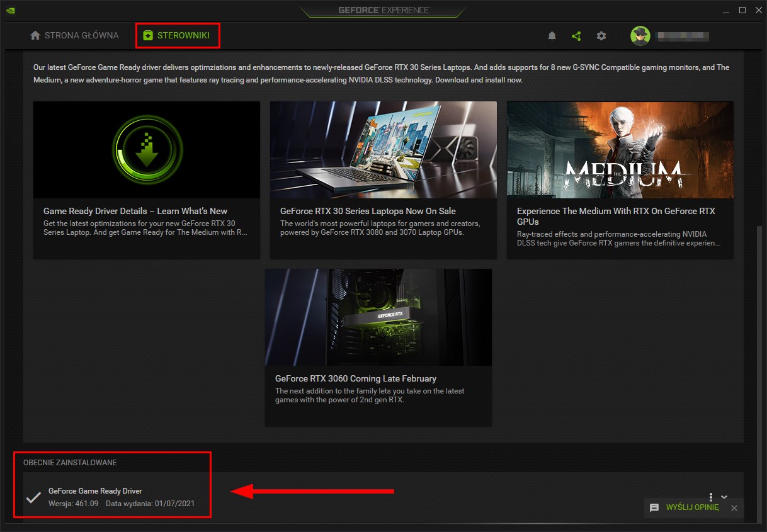Open Game Ready Driver Details article title

tap(135, 211)
